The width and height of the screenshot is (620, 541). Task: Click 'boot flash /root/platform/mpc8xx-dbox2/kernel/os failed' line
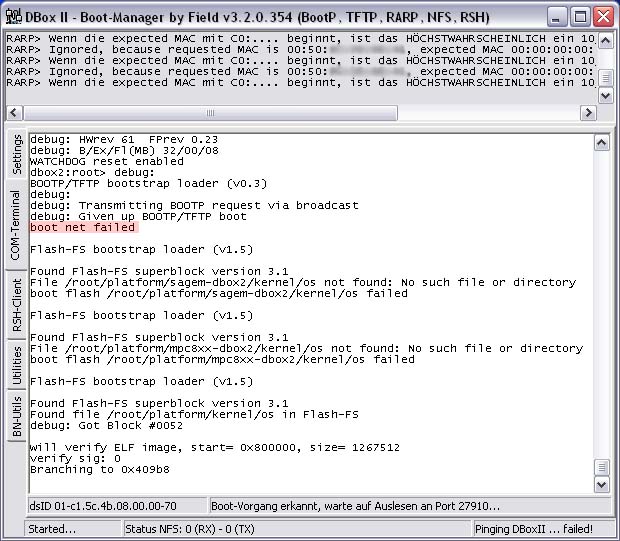[222, 359]
